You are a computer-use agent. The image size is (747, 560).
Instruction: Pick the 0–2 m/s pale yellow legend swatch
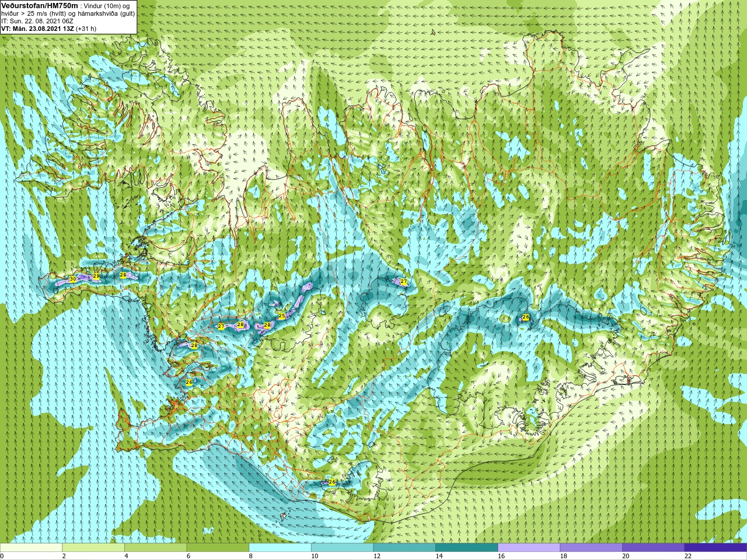31,548
